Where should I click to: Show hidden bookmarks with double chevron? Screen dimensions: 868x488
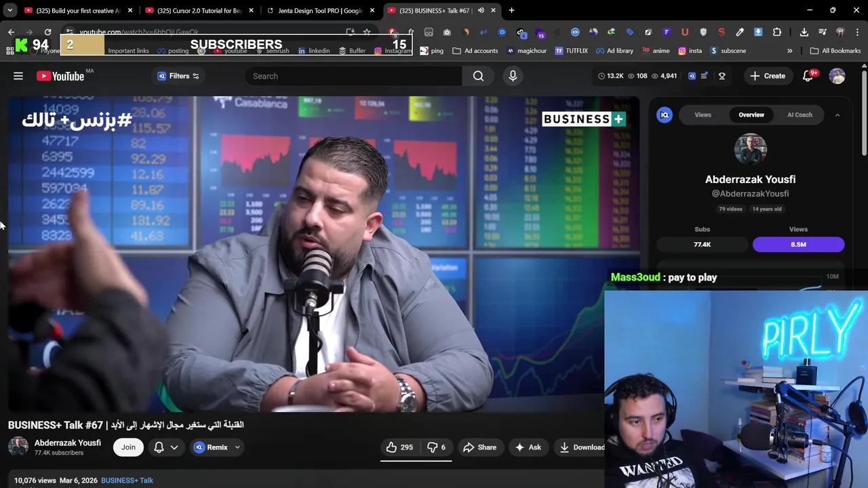click(789, 51)
